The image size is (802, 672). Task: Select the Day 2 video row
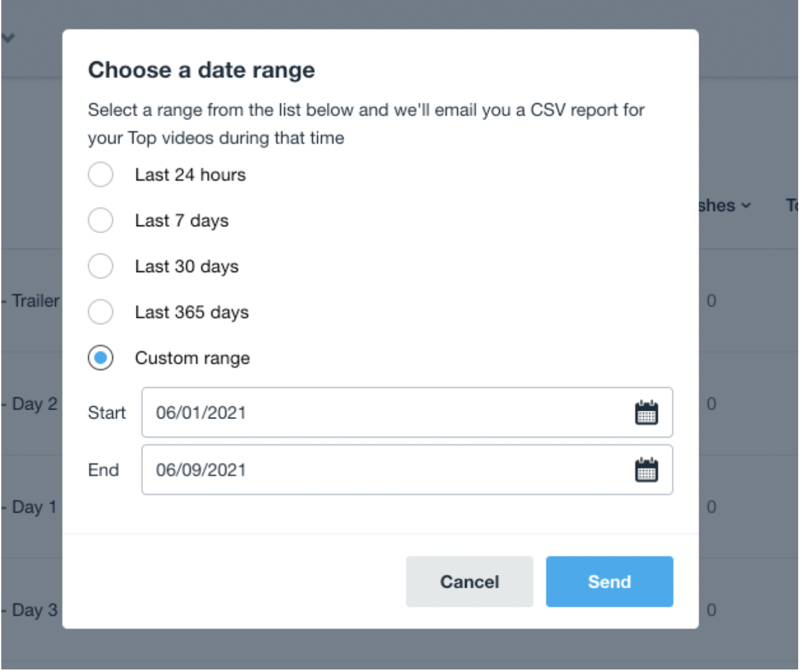tap(34, 404)
